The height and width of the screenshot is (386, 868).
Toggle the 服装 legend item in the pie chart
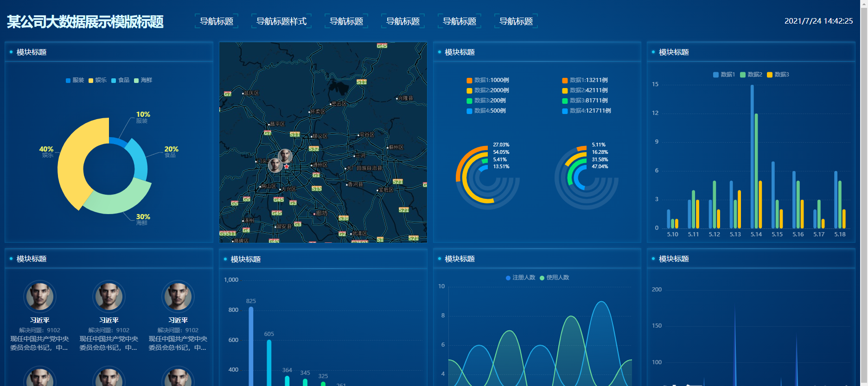click(x=75, y=80)
